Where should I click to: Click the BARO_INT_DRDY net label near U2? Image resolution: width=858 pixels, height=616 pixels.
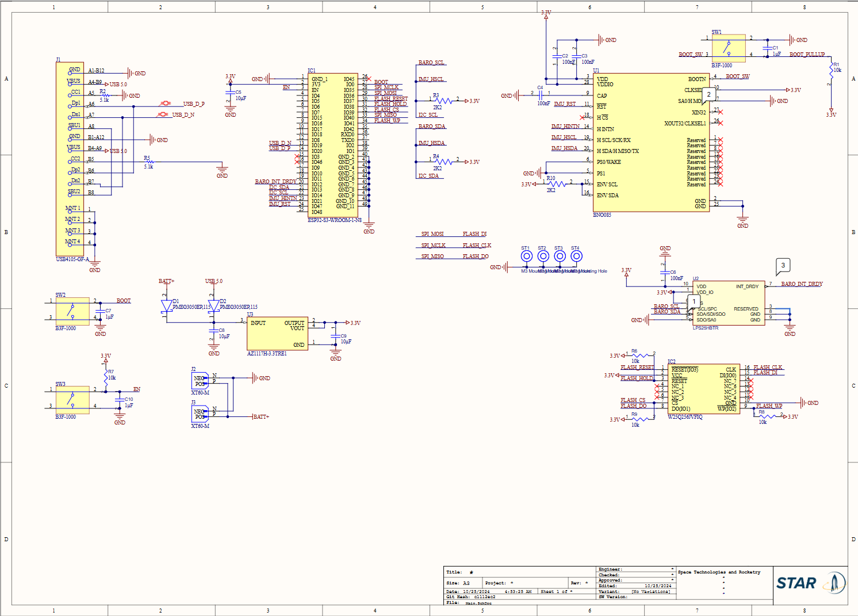802,284
